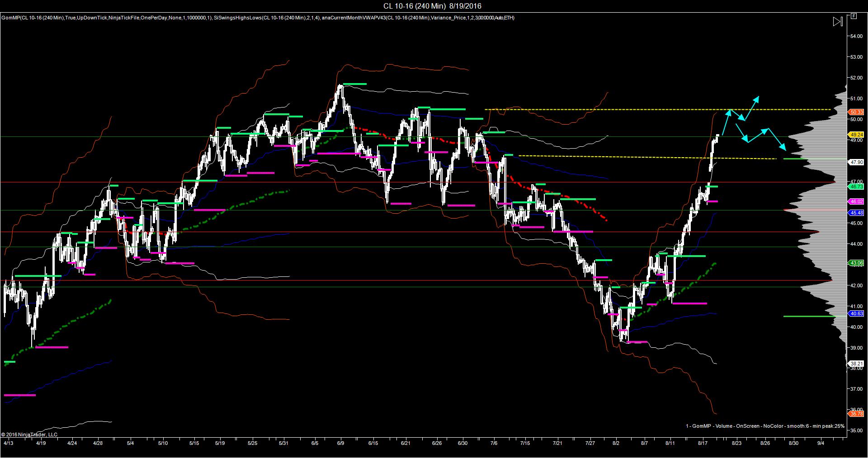Click the orange 35.78 price marker
This screenshot has height=458, width=868.
[x=857, y=414]
